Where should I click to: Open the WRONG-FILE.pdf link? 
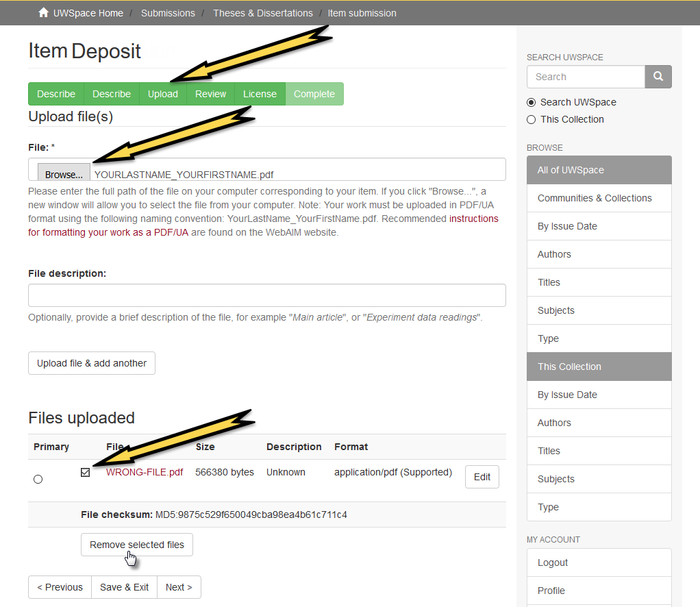coord(144,472)
